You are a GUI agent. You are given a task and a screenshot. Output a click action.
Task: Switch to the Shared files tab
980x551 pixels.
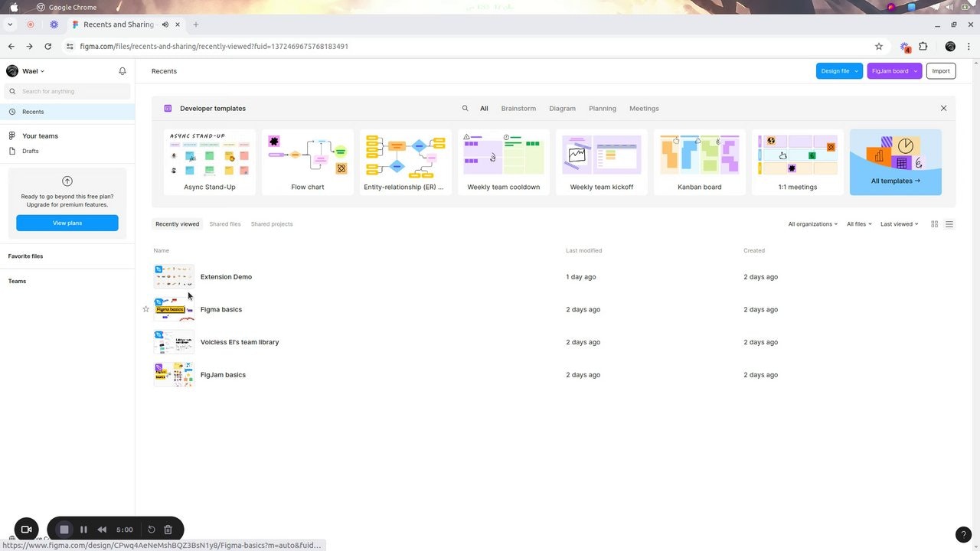point(224,223)
